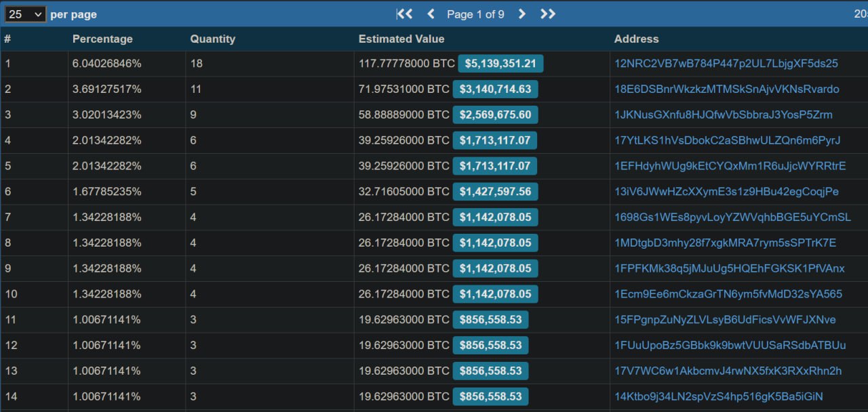Viewport: 868px width, 412px height.
Task: Select the 71.97531000 BTC amount
Action: [x=404, y=89]
